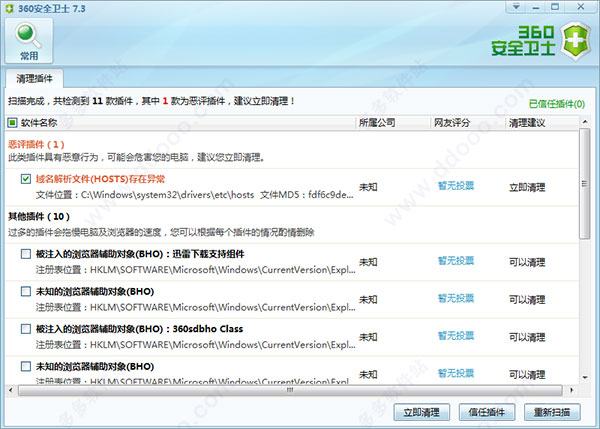The image size is (600, 429).
Task: Click the vertical scrollbar thumb
Action: [x=585, y=184]
